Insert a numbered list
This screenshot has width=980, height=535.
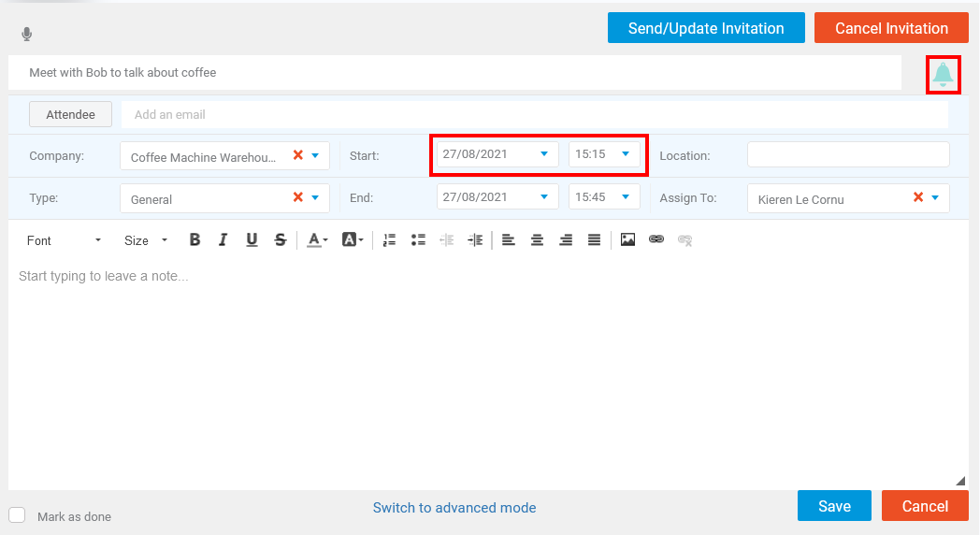click(389, 240)
